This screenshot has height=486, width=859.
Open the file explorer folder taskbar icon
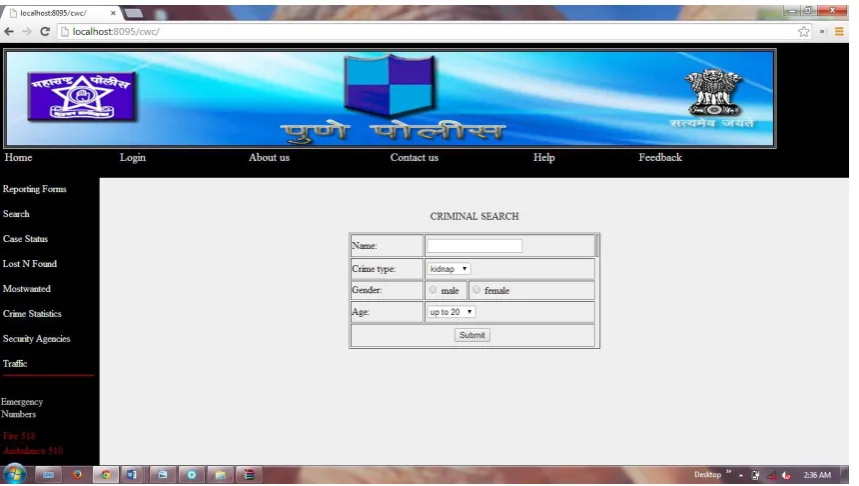coord(220,475)
